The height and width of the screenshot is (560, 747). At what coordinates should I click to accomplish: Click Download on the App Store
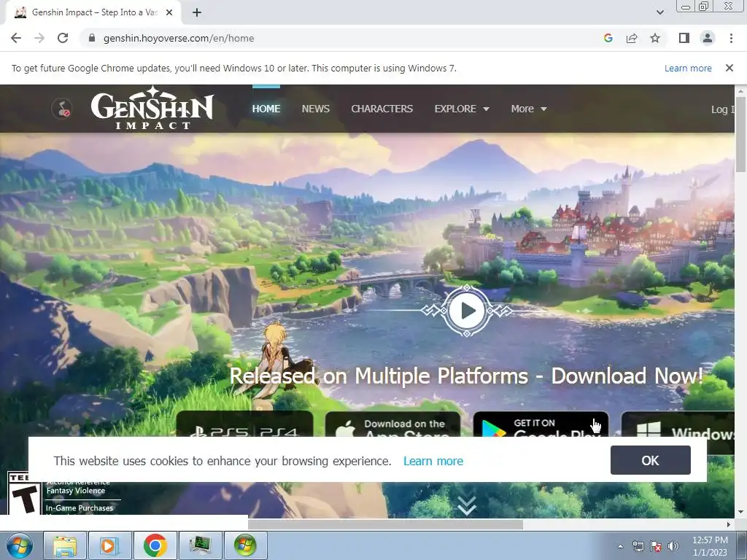(x=392, y=424)
